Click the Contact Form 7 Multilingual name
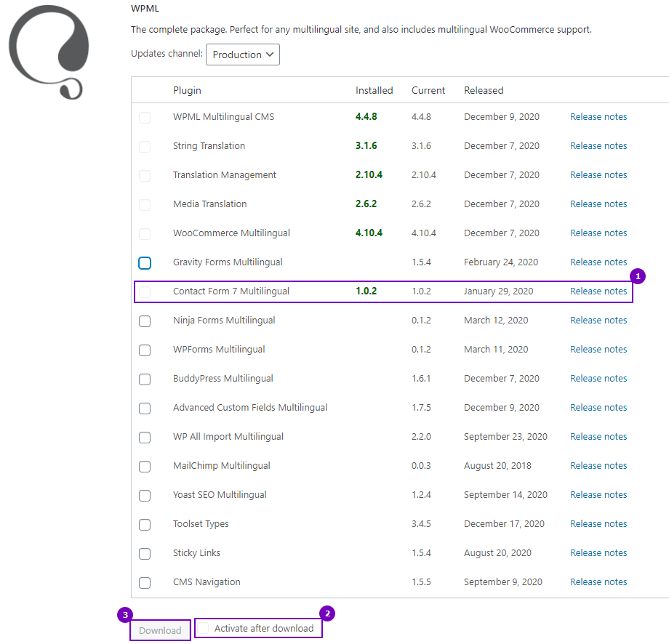Image resolution: width=669 pixels, height=644 pixels. click(231, 291)
